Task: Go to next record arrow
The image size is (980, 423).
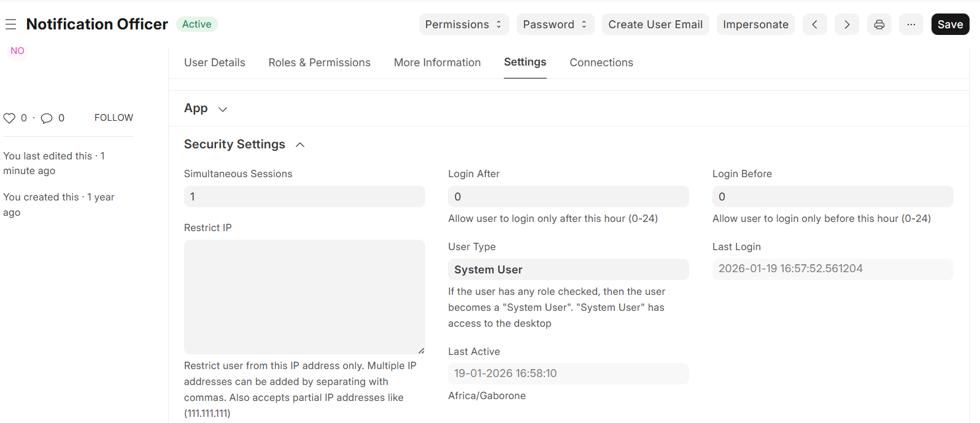Action: pos(846,25)
